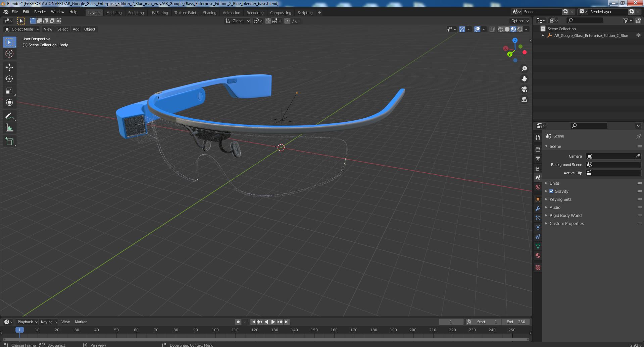
Task: Select the Annotate tool
Action: (x=9, y=116)
